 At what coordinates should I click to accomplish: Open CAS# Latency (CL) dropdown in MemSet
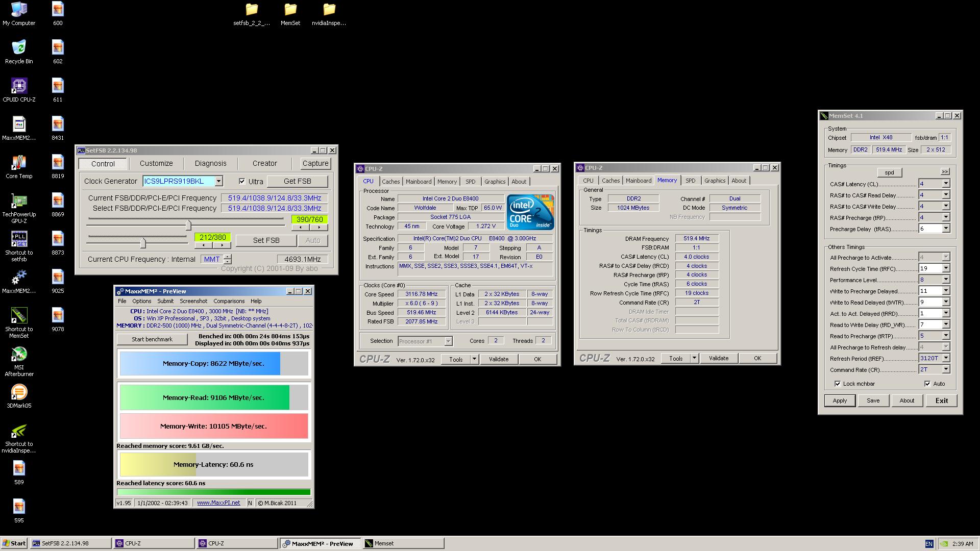point(946,184)
